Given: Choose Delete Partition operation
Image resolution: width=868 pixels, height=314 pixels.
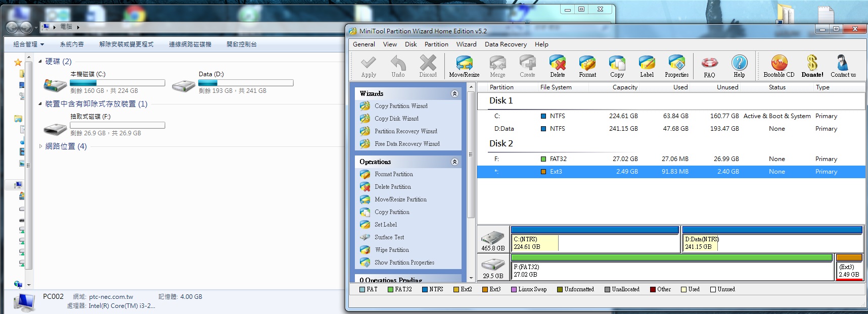Looking at the screenshot, I should coord(392,187).
